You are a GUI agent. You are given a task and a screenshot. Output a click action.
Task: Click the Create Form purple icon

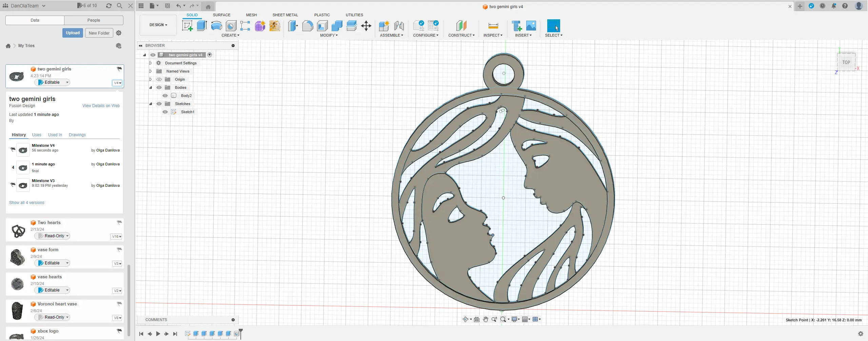point(260,26)
